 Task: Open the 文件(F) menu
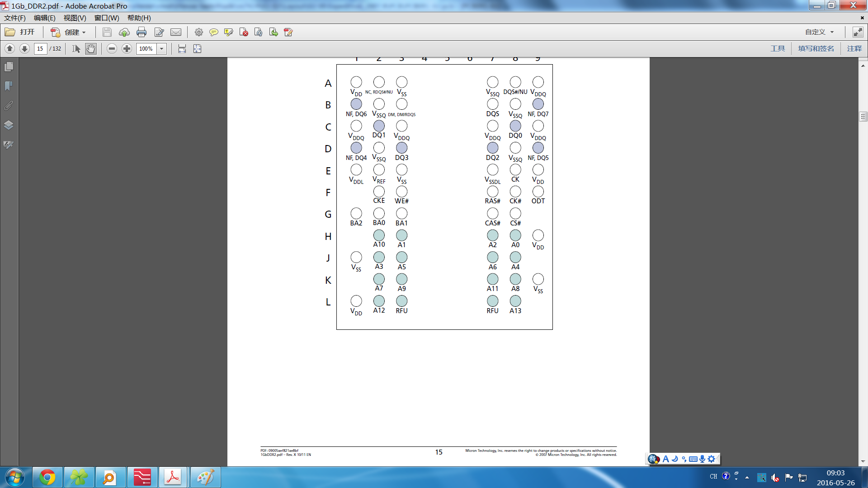15,18
